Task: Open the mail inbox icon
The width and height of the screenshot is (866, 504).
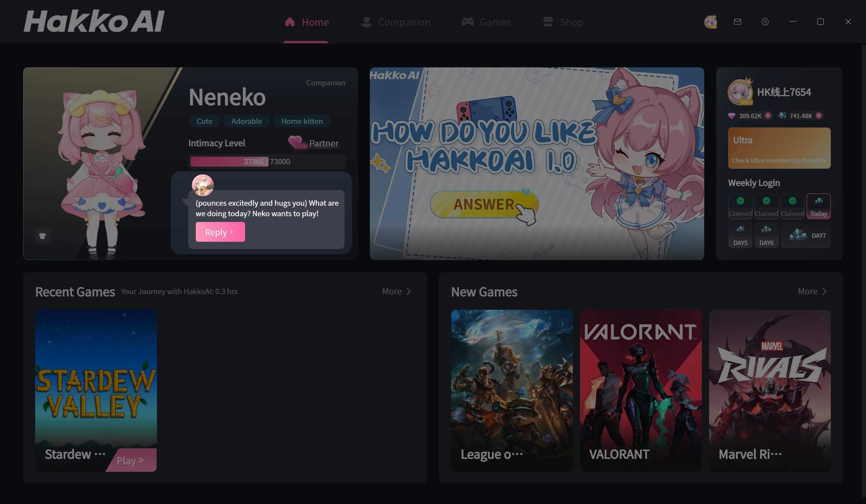Action: 738,22
